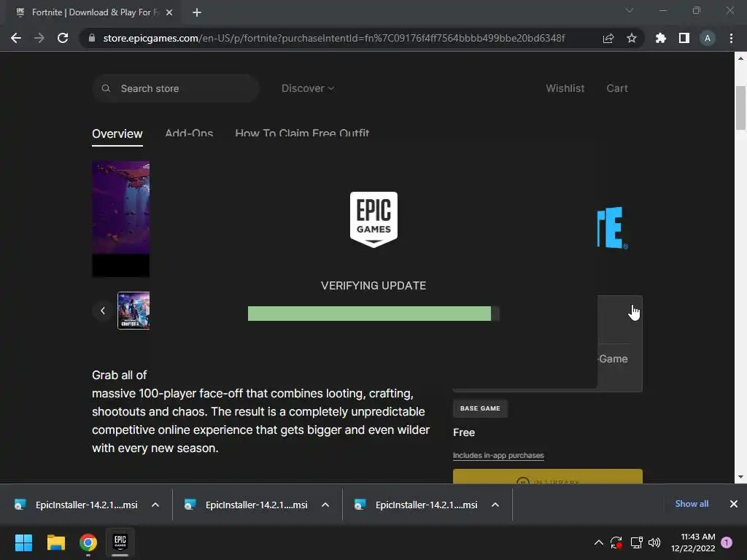Click the main Fortnite purple carousel image

tap(121, 219)
